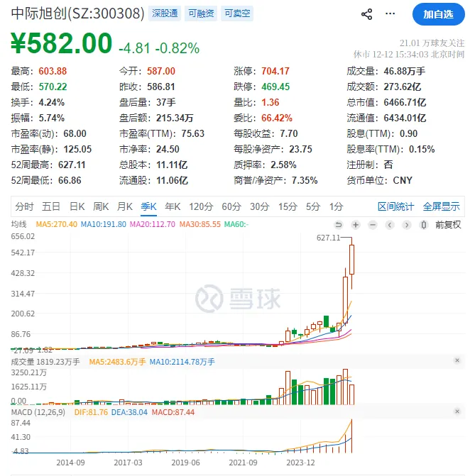Click the DEA:38.04 value
470x476 pixels.
point(129,412)
